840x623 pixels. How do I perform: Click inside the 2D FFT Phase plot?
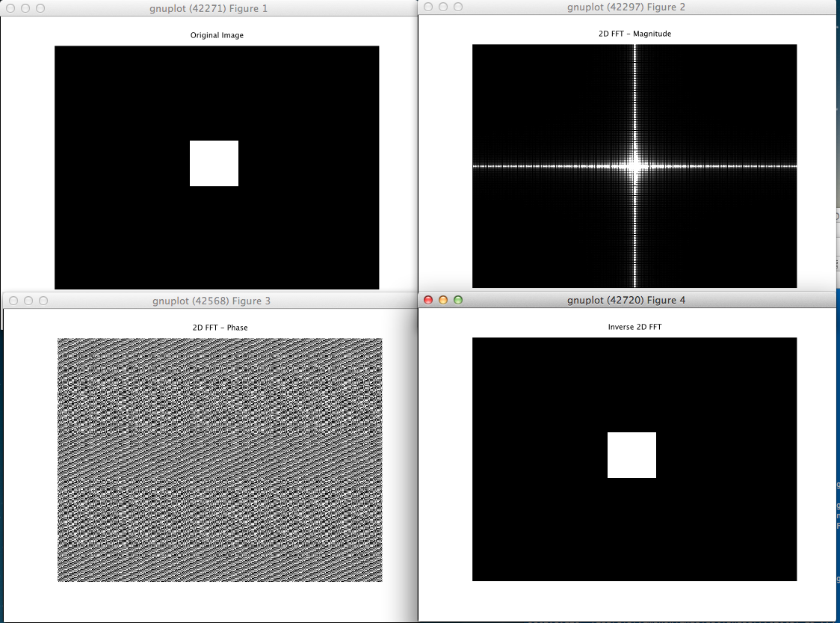click(x=220, y=459)
